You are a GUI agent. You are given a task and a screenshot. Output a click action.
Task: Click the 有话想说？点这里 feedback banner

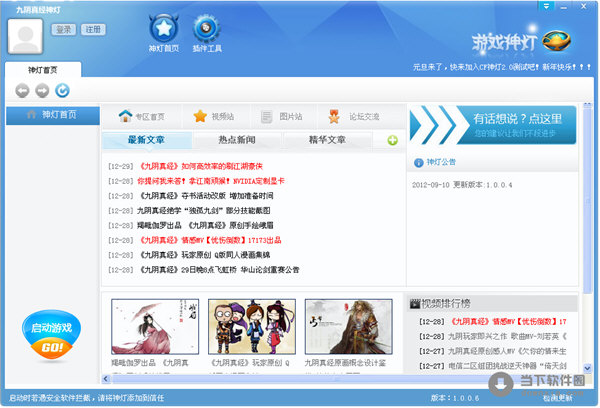pos(493,125)
